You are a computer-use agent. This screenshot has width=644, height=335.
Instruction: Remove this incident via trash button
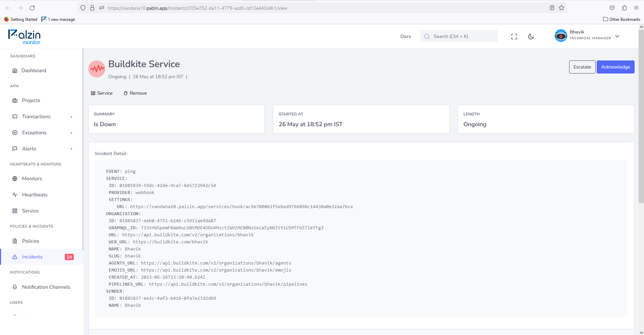(135, 93)
